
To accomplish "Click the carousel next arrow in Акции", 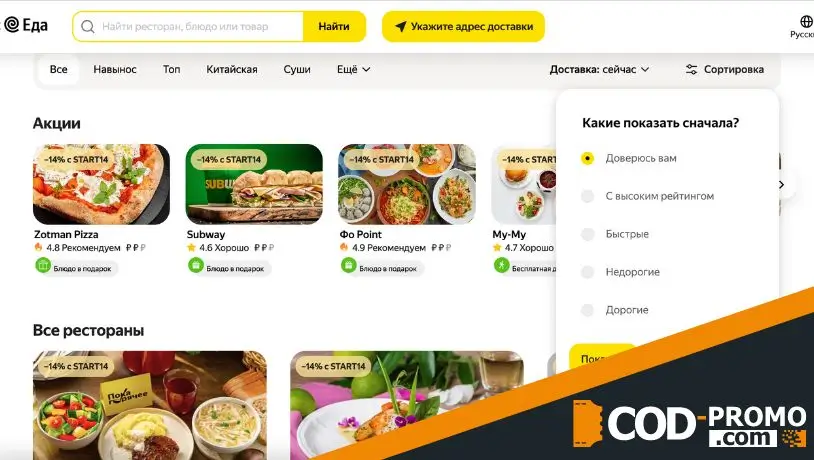I will [781, 184].
